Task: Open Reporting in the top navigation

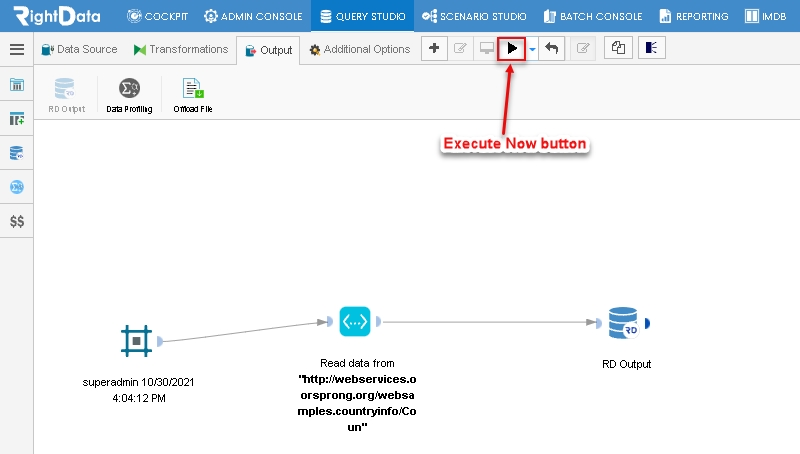Action: (694, 16)
